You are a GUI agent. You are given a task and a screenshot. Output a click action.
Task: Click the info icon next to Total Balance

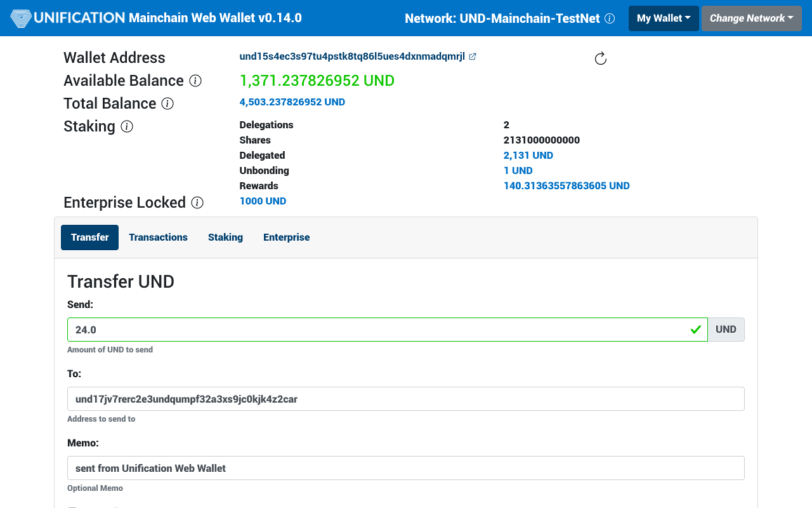(x=167, y=104)
